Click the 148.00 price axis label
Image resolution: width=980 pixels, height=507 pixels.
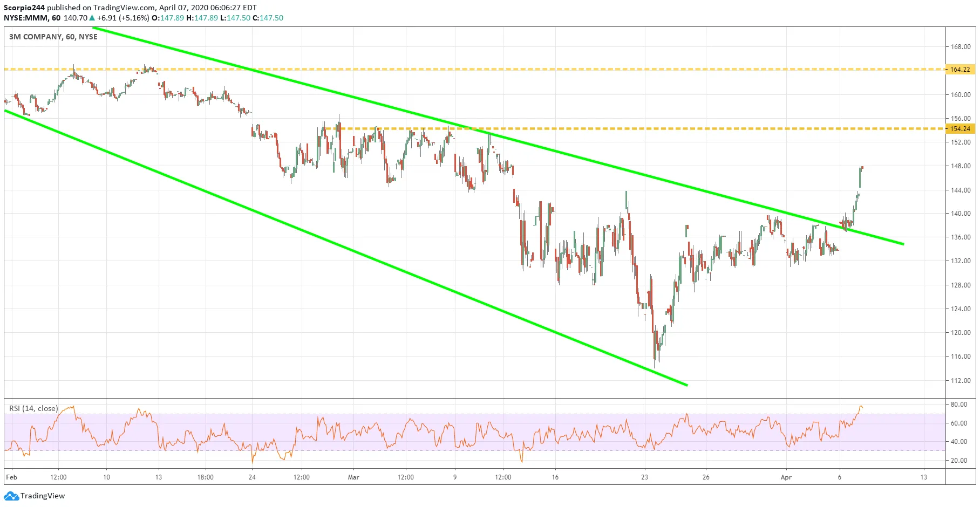(x=961, y=166)
